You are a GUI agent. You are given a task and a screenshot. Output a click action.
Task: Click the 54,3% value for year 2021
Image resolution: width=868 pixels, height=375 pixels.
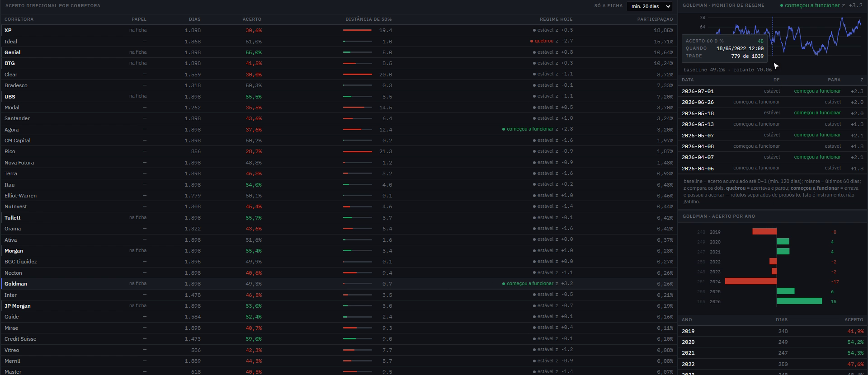(x=855, y=353)
